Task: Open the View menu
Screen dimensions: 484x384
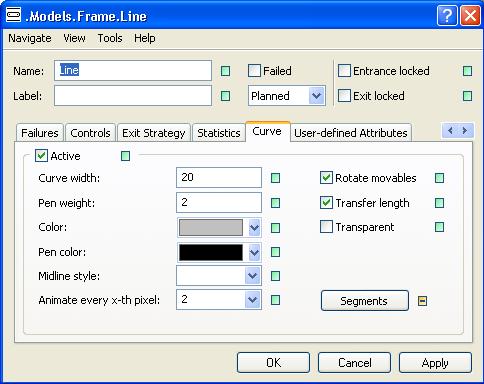Action: coord(74,38)
